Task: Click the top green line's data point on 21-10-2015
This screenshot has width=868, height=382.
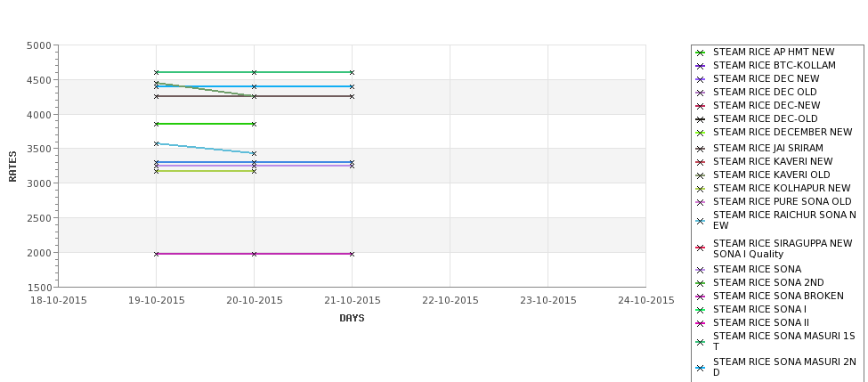Action: pyautogui.click(x=352, y=72)
